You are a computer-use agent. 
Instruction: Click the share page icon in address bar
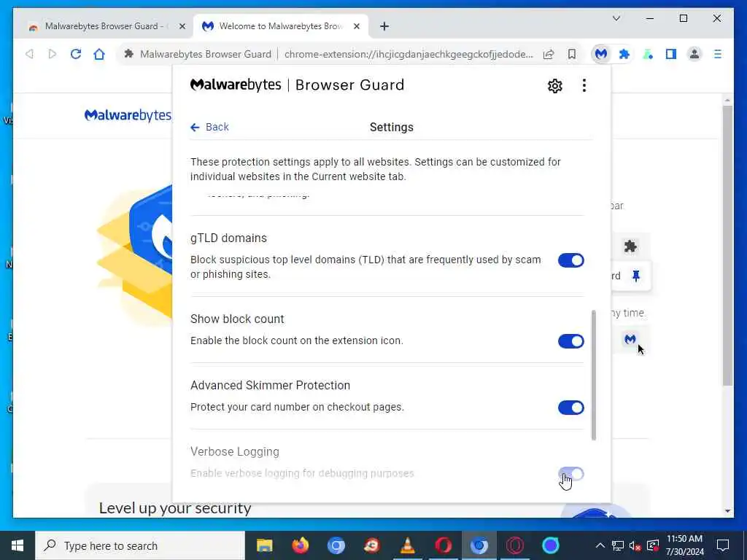[549, 54]
